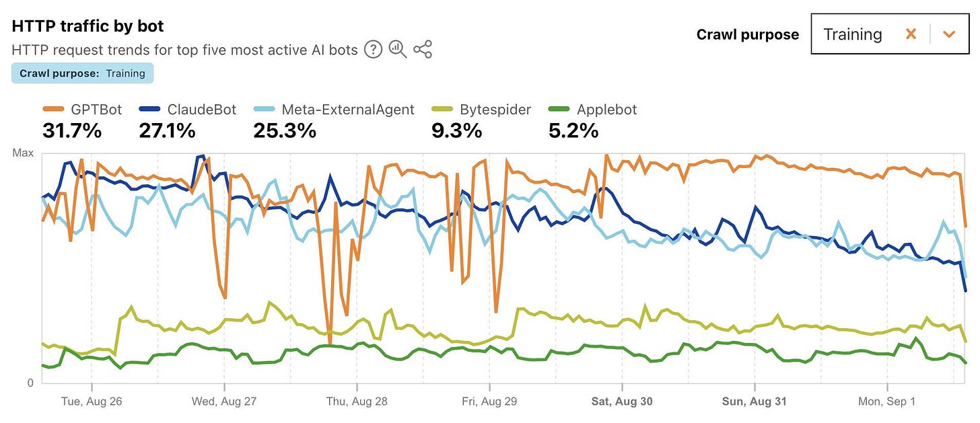
Task: Open the share chart icon
Action: [423, 50]
